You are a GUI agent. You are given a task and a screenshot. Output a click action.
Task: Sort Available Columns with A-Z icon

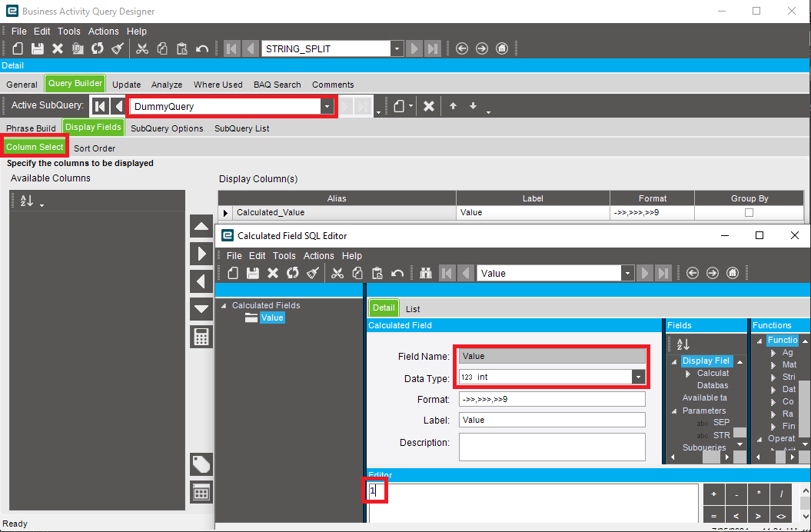27,201
